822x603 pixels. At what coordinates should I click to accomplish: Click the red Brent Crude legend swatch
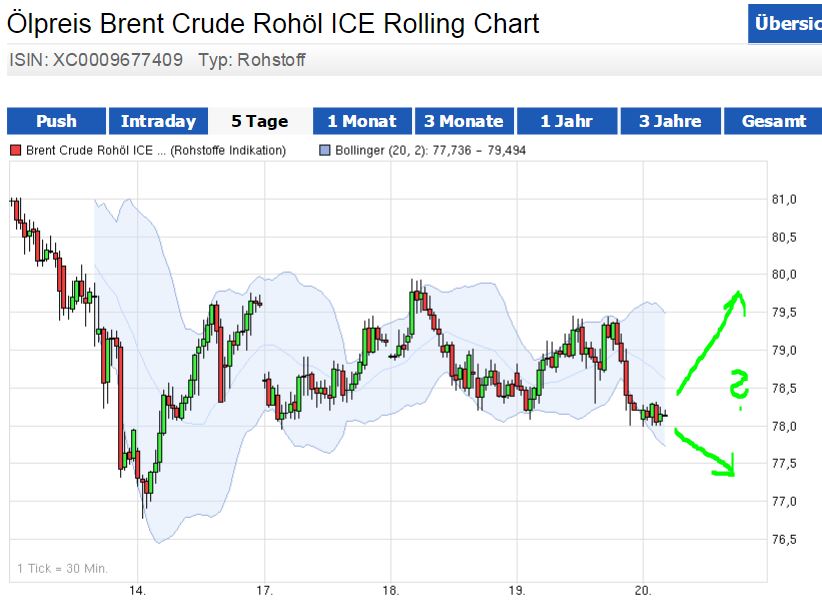point(15,151)
